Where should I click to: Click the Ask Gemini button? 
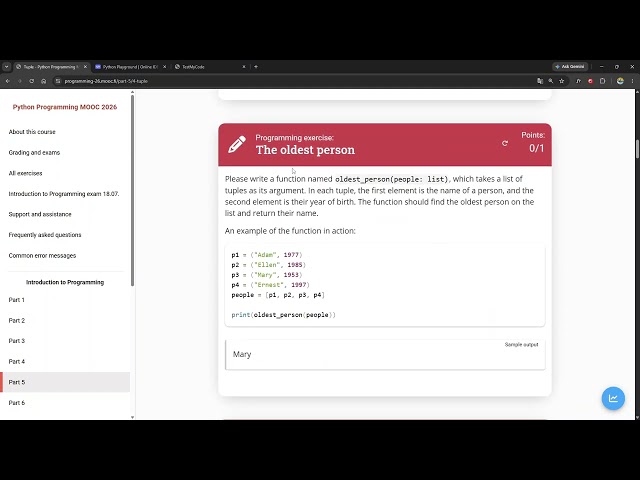pyautogui.click(x=571, y=67)
